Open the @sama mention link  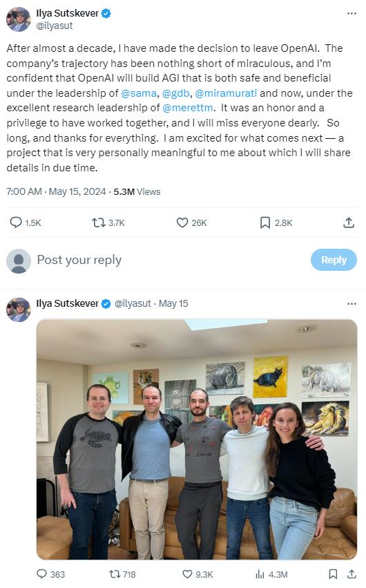(x=139, y=93)
